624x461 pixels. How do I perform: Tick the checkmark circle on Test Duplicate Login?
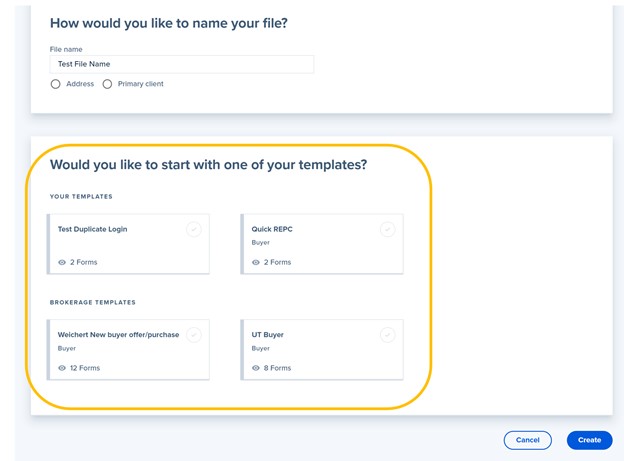click(193, 229)
